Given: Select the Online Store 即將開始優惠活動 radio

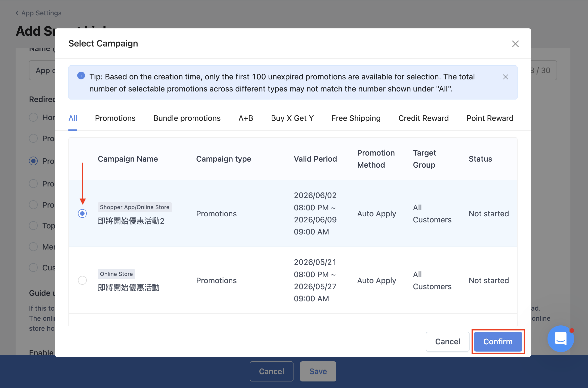Looking at the screenshot, I should point(82,280).
